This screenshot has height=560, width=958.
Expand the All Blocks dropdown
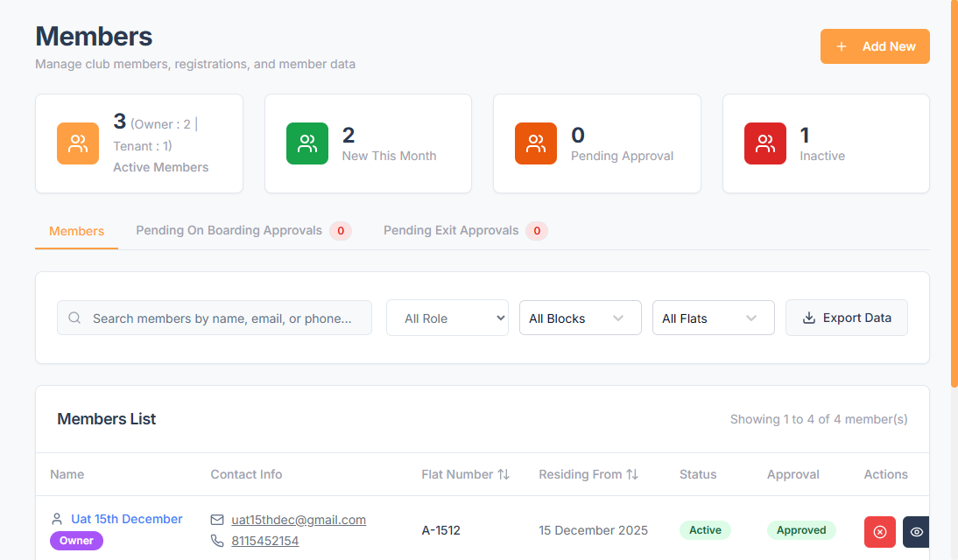580,318
